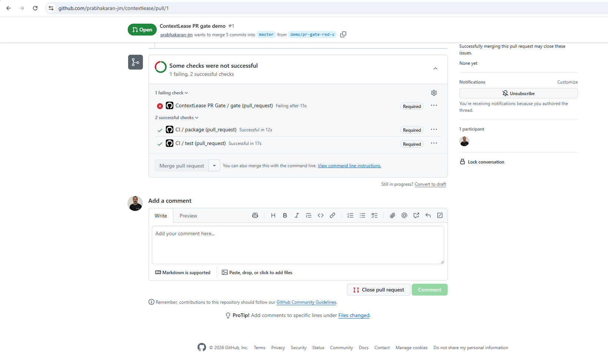Close the pull request

click(378, 290)
